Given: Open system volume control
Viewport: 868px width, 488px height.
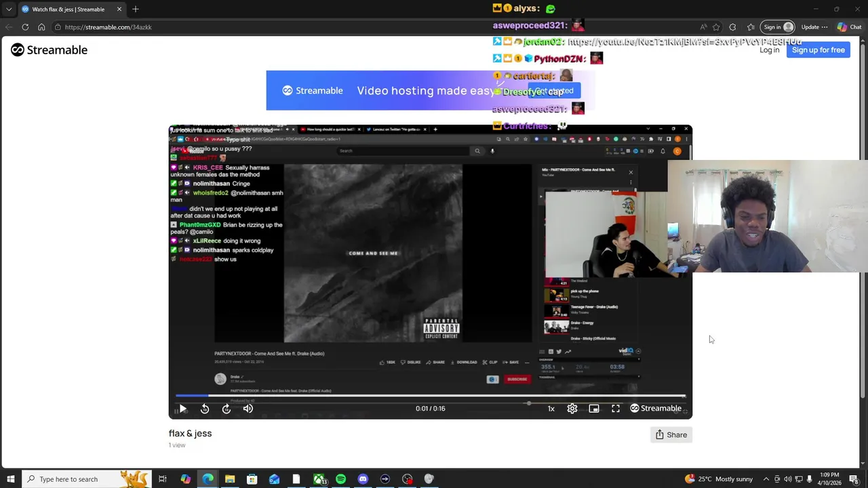Looking at the screenshot, I should [788, 479].
